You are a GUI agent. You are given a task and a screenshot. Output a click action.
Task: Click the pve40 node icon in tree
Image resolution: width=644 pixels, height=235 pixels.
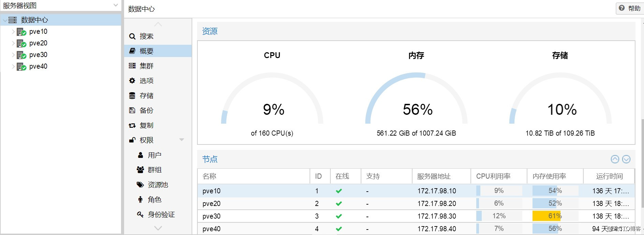tap(21, 67)
